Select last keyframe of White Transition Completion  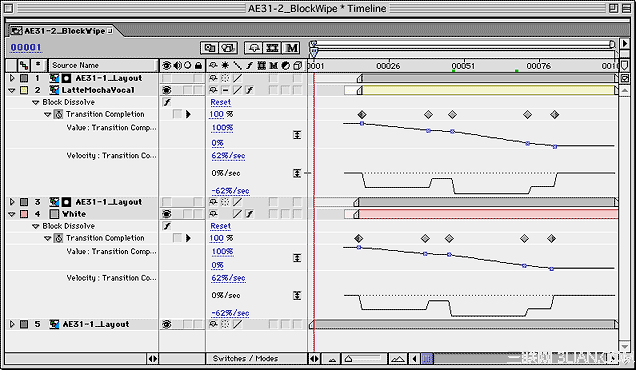click(551, 239)
